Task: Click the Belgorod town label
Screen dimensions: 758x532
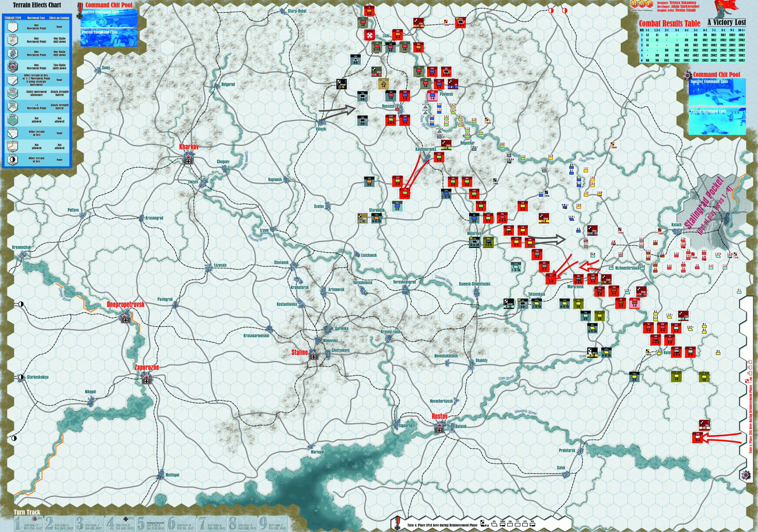Action: pos(228,84)
